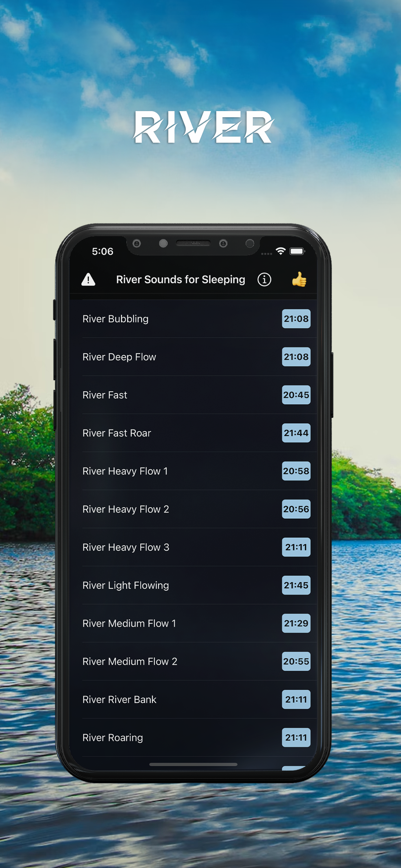401x868 pixels.
Task: Tap the 20:45 duration badge
Action: point(296,395)
